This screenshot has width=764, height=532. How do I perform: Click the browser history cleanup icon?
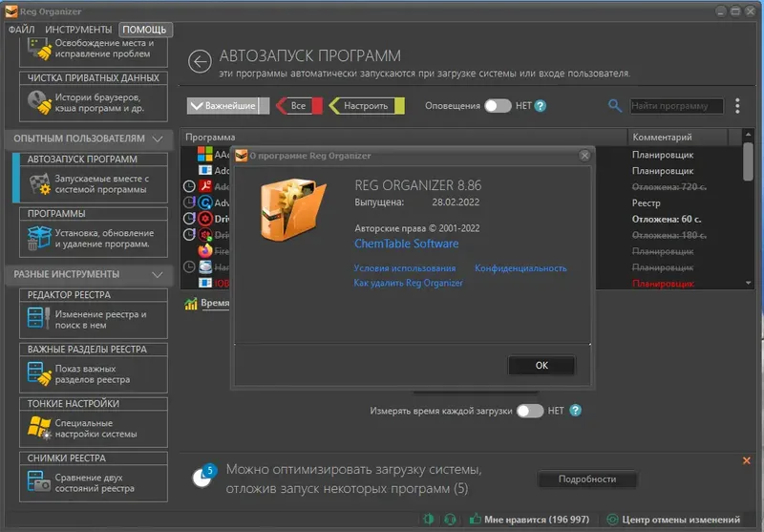[x=39, y=103]
